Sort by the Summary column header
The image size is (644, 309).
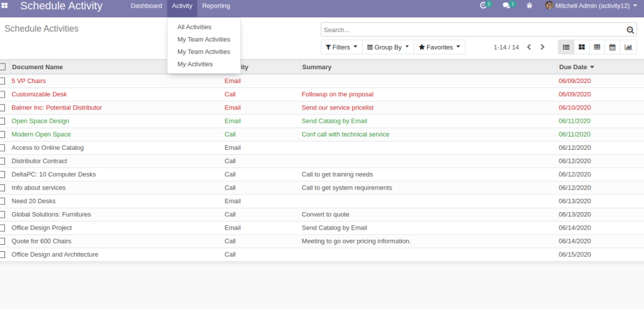[x=317, y=67]
